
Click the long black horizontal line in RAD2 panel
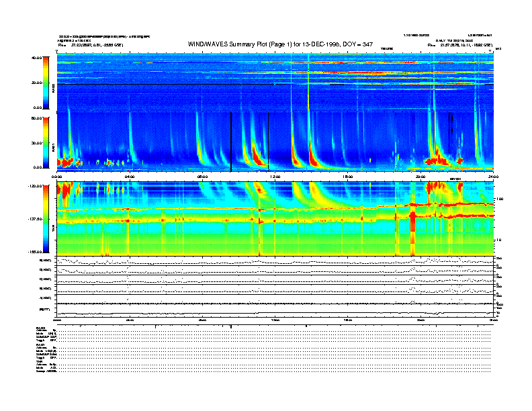point(165,84)
